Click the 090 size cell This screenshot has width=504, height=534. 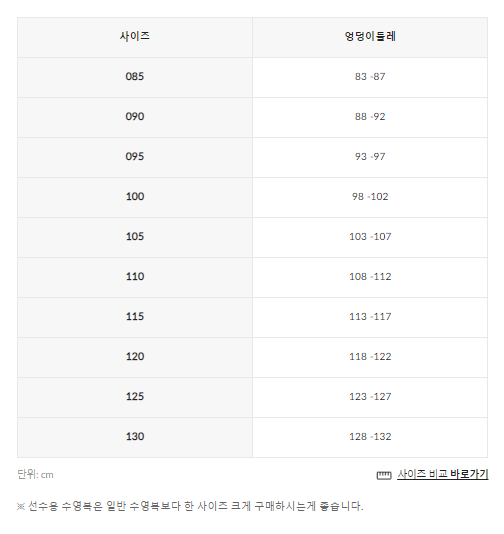point(135,117)
